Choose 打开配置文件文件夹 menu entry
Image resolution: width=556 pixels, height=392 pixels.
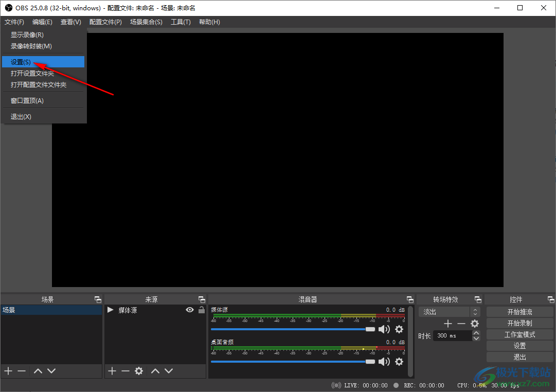pos(43,85)
